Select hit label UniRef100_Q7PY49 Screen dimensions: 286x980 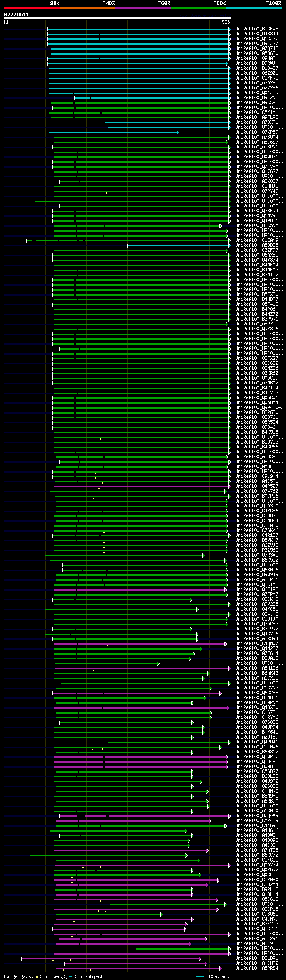point(257,191)
